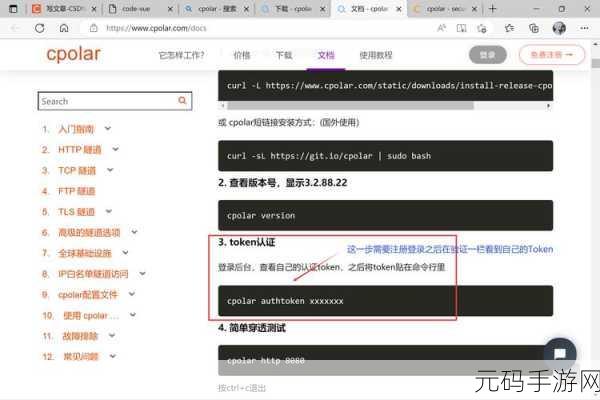Open the favorites star icon
Viewport: 600px width, 400px height.
tap(509, 28)
